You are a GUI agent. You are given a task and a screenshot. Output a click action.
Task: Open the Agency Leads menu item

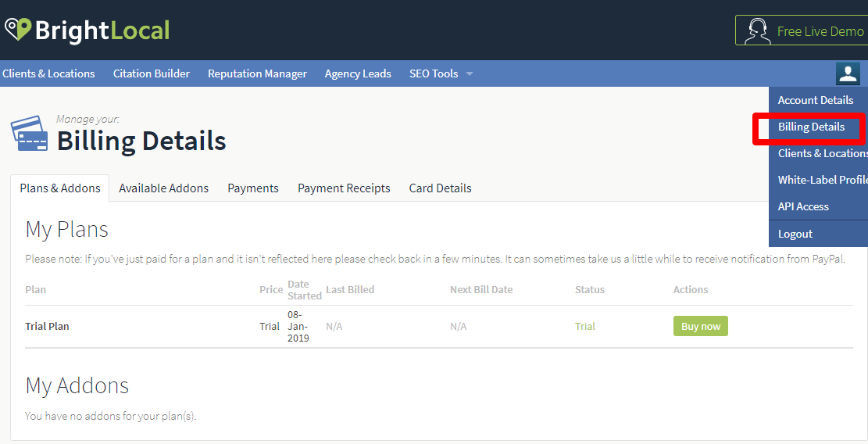358,73
